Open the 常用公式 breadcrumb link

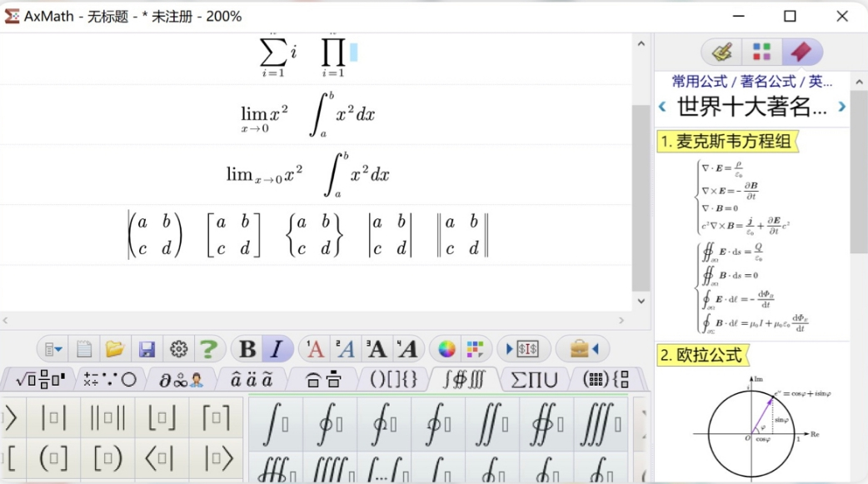(700, 81)
